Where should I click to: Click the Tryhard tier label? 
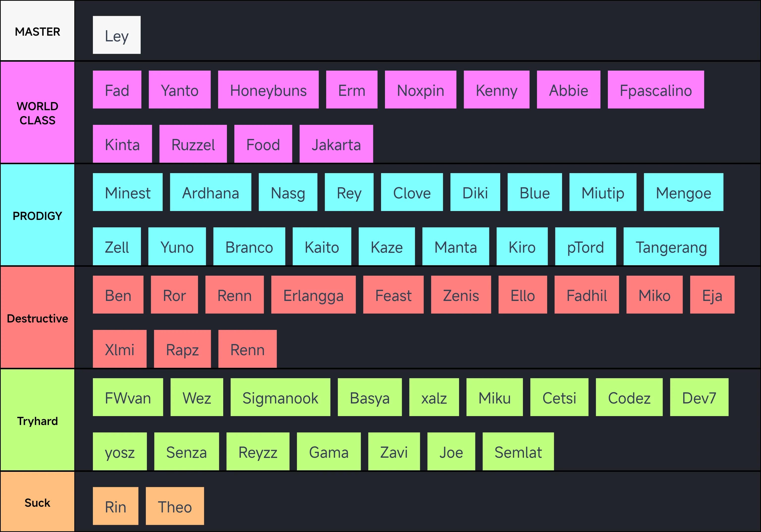pyautogui.click(x=37, y=421)
